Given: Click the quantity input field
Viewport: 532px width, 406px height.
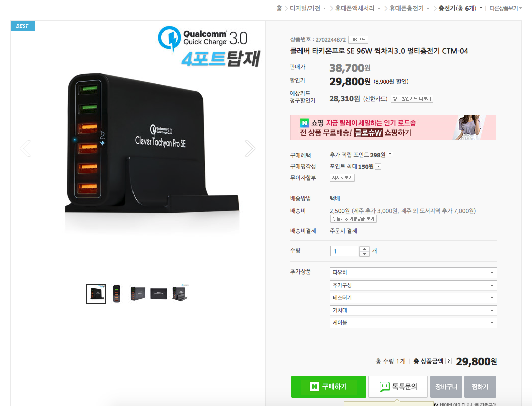Looking at the screenshot, I should click(x=344, y=251).
